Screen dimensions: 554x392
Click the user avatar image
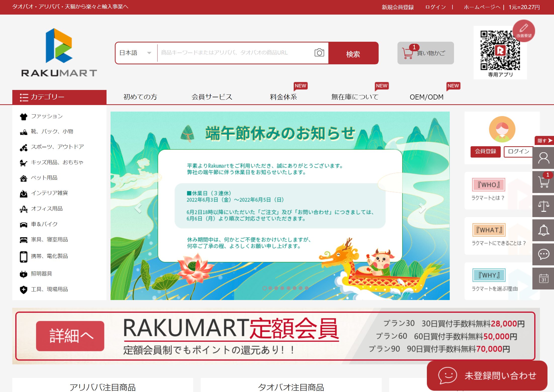pyautogui.click(x=502, y=129)
